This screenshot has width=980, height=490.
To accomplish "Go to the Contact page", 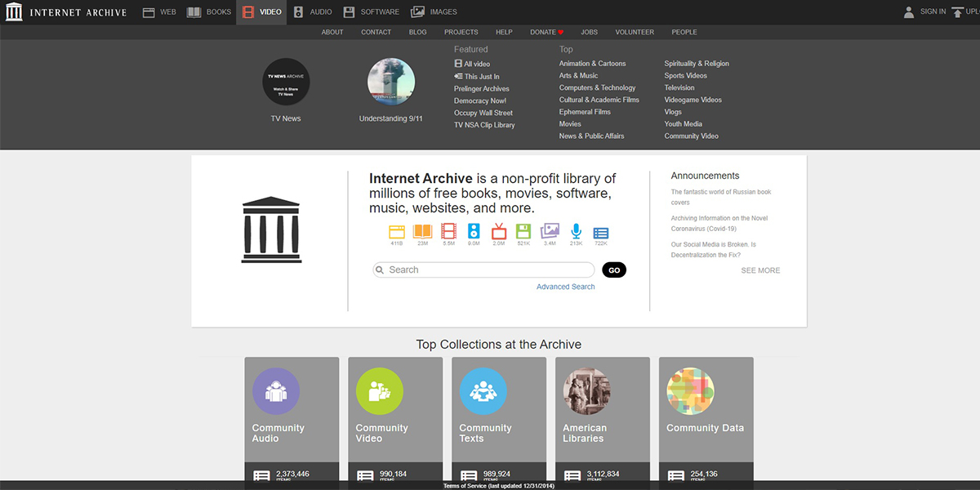I will point(376,32).
